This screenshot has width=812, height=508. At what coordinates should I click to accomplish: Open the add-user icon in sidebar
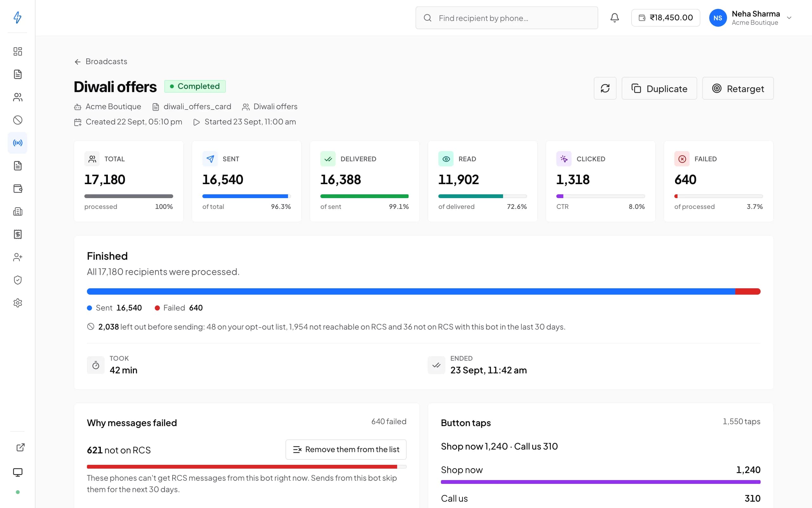tap(17, 257)
